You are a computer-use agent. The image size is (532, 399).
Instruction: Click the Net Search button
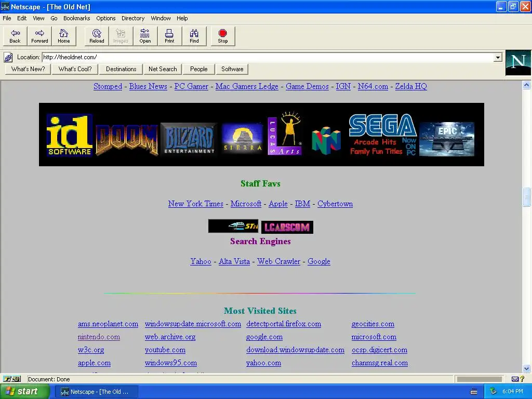pyautogui.click(x=163, y=69)
